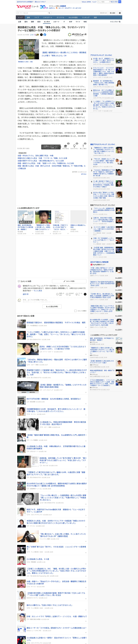Image resolution: width=138 pixels, height=644 pixels.
Task: Click the web search input field
Action: point(103,2)
